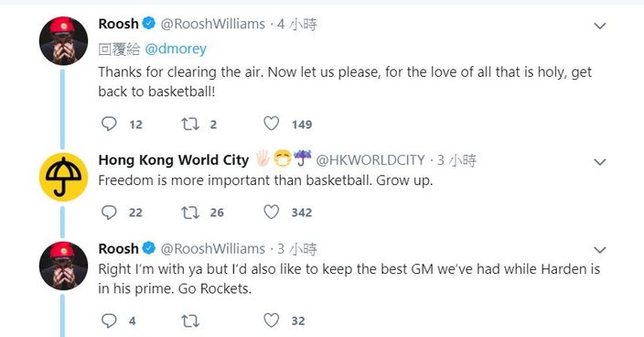Open the Hong Kong World City display name
Screen dimensions: 644x337
point(174,160)
